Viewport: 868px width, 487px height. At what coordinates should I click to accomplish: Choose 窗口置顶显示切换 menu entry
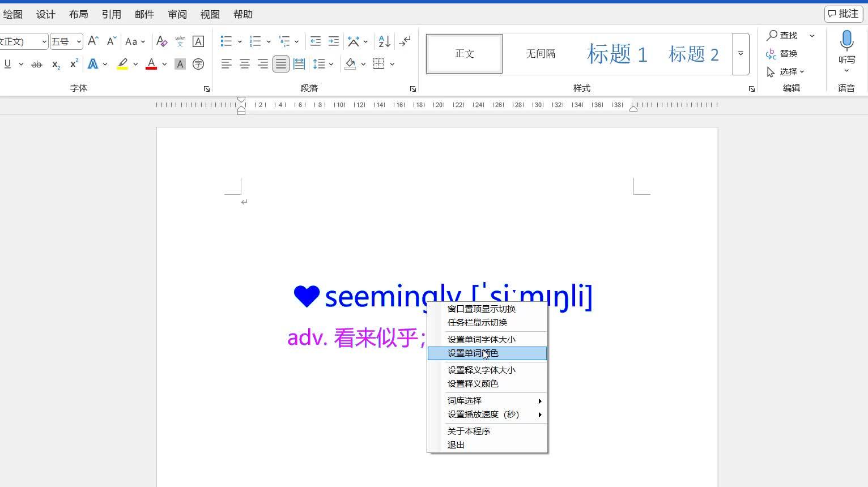click(487, 309)
